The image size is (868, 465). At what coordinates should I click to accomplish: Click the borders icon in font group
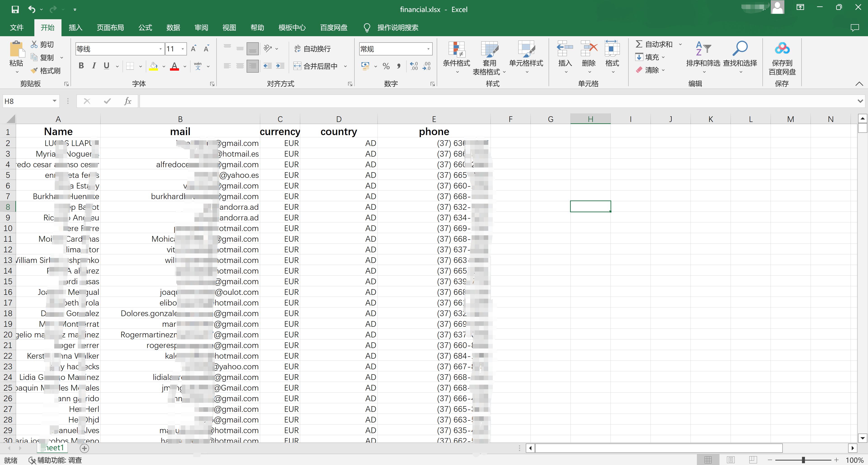coord(130,66)
